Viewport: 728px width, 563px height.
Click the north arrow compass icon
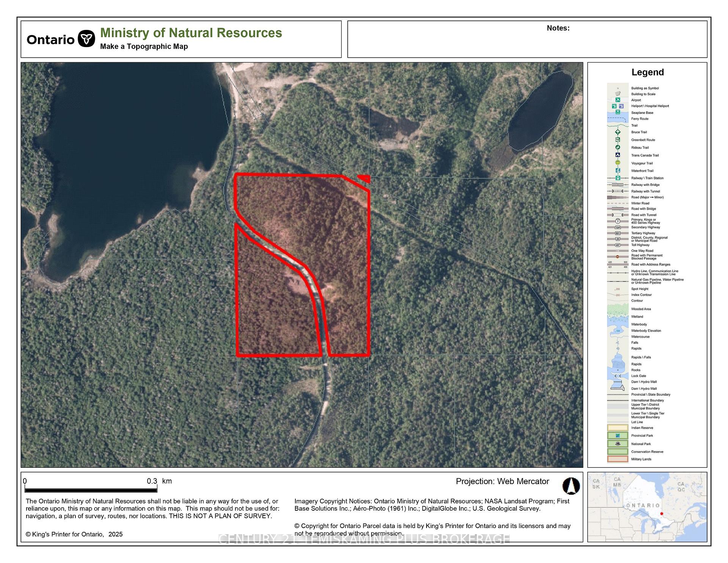point(571,486)
